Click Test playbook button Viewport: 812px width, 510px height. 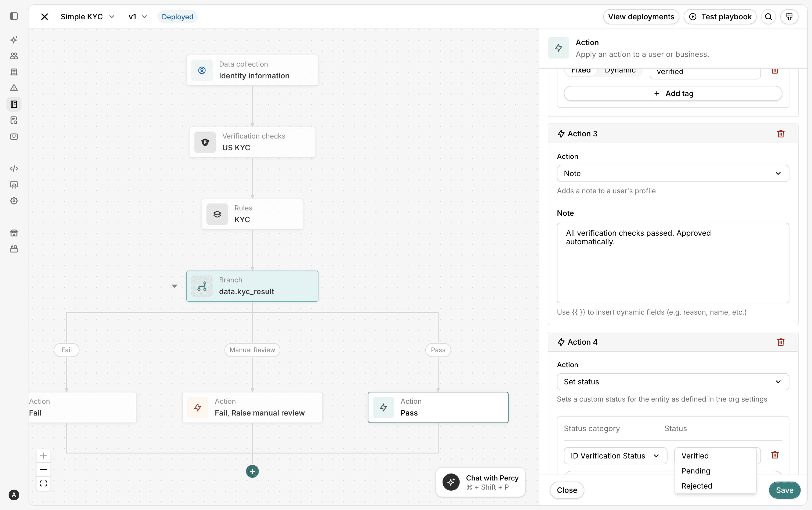(720, 17)
